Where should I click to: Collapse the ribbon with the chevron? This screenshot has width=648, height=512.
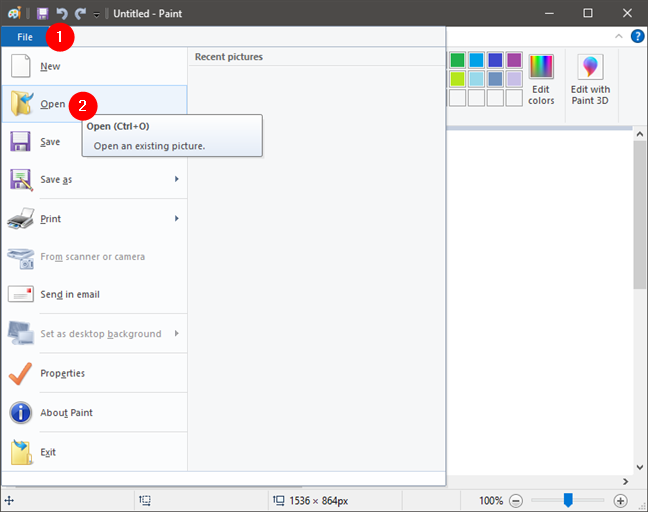pos(619,36)
